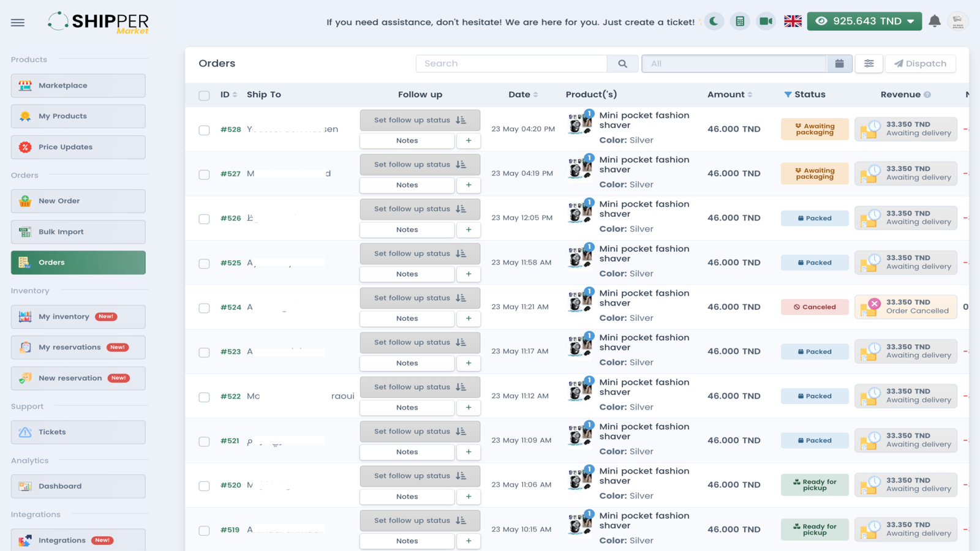Image resolution: width=980 pixels, height=551 pixels.
Task: Add a note with plus for order #524
Action: [469, 318]
